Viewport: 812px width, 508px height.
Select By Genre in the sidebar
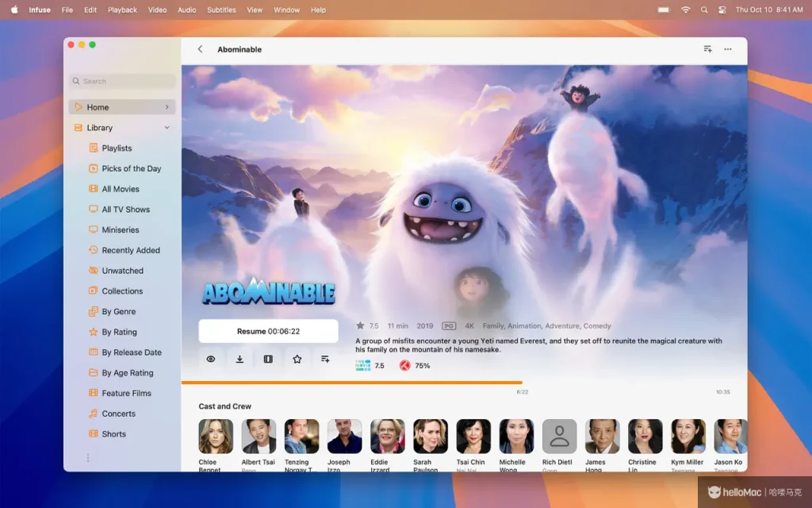(x=119, y=312)
